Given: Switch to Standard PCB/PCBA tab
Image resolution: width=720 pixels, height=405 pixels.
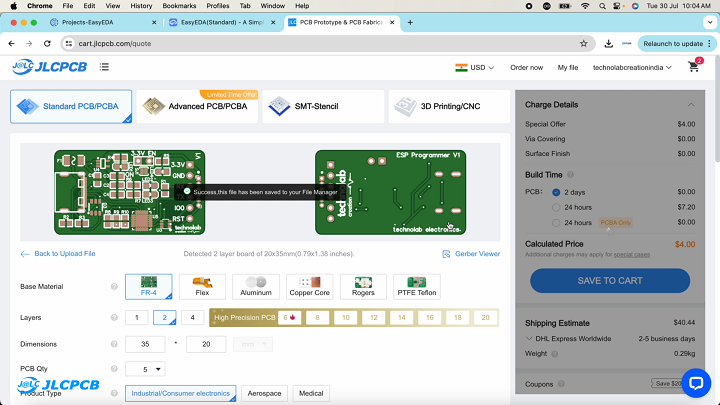Looking at the screenshot, I should [x=71, y=107].
